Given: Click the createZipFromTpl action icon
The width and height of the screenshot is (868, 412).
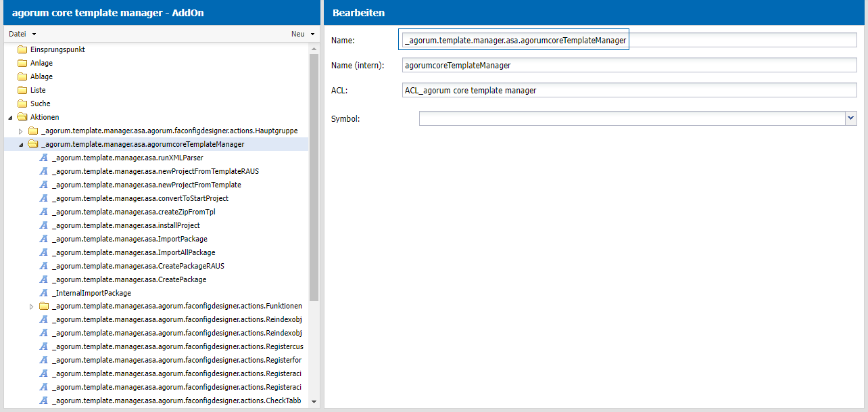Looking at the screenshot, I should [x=44, y=212].
